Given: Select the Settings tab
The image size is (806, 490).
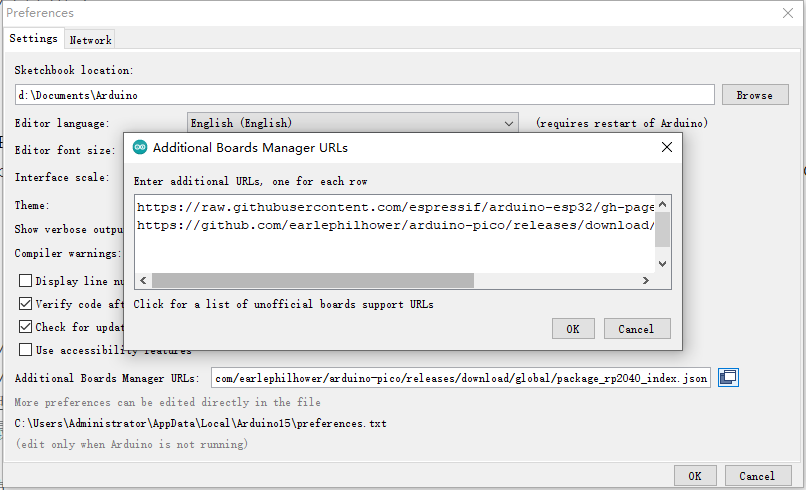Looking at the screenshot, I should (x=33, y=39).
